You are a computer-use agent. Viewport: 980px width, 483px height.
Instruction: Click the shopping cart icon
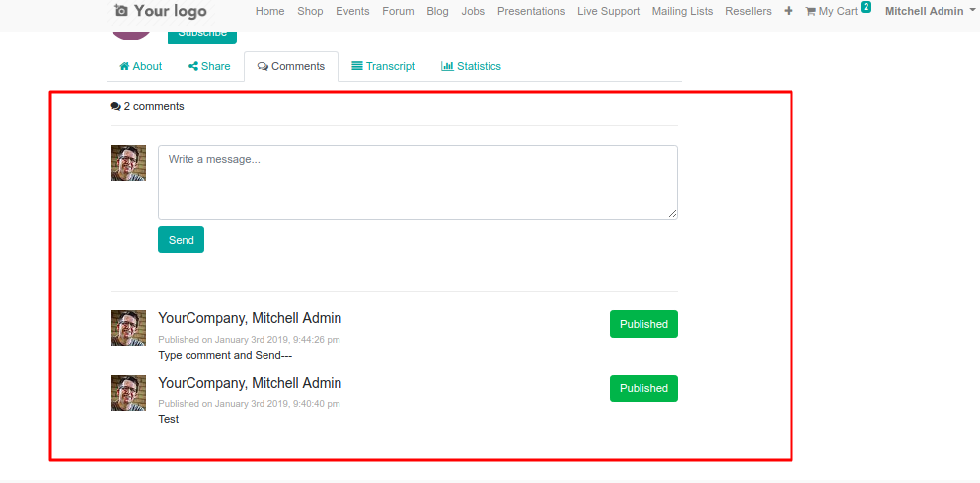[x=810, y=11]
